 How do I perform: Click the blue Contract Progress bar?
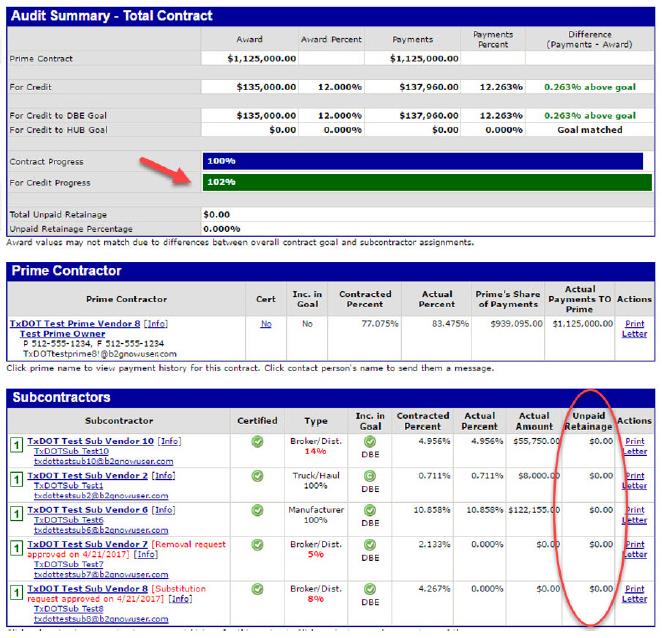(422, 161)
